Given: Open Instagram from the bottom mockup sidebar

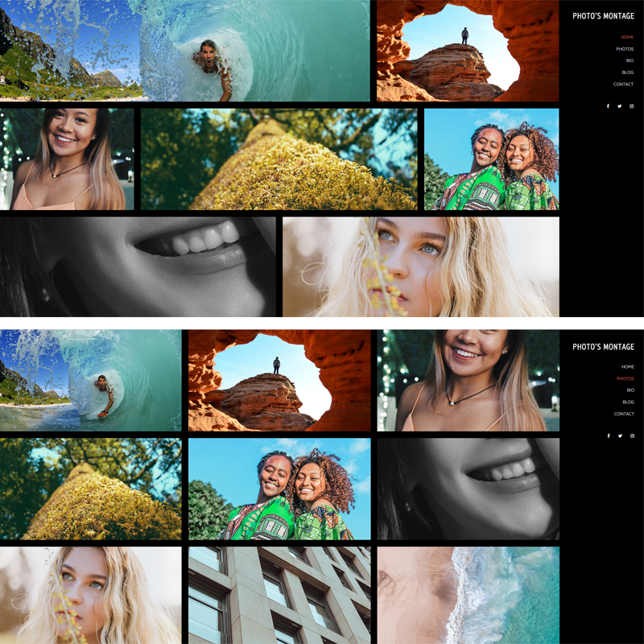Looking at the screenshot, I should 631,436.
